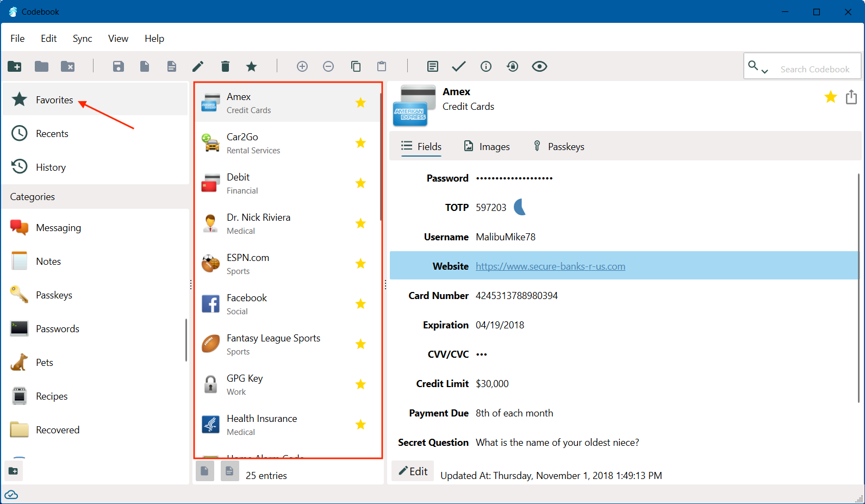Screen dimensions: 865x504
Task: Switch to the Images tab
Action: pyautogui.click(x=487, y=146)
